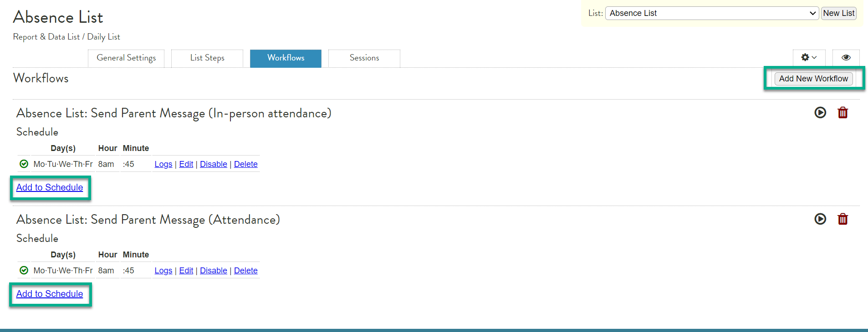
Task: Run the In-person attendance workflow play icon
Action: [x=820, y=112]
